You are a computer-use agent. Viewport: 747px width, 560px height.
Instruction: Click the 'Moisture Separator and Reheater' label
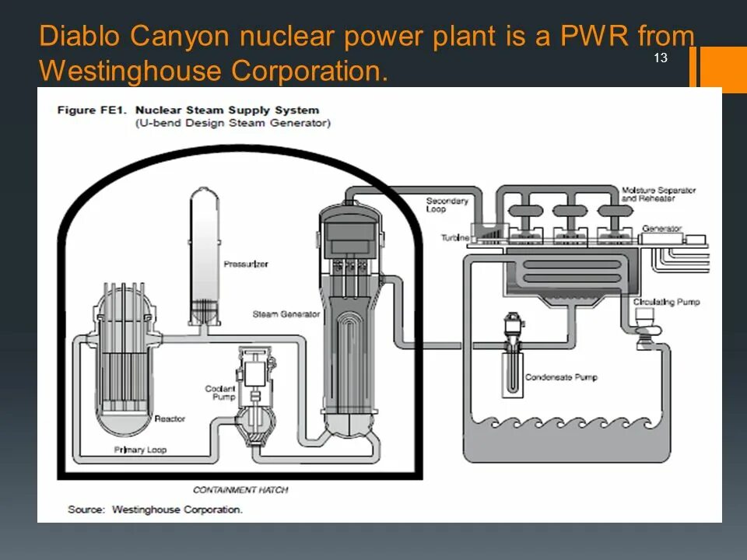tap(658, 194)
